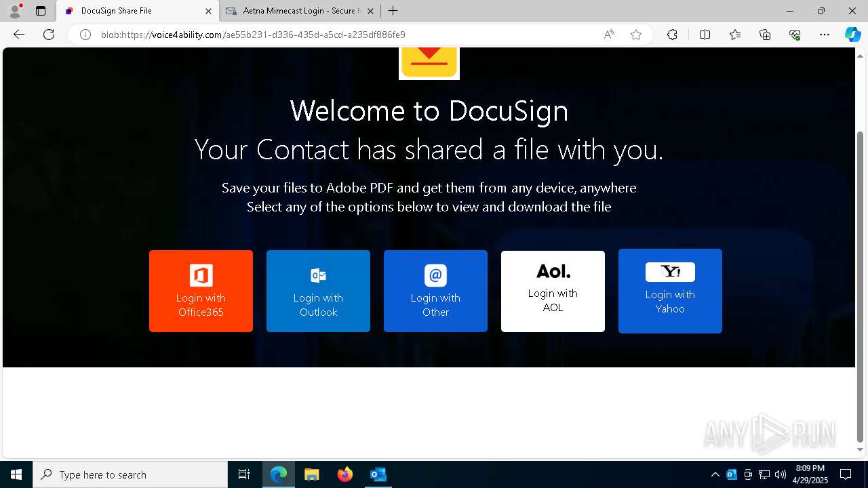The height and width of the screenshot is (488, 868).
Task: Switch to Aetna Mimecast Login tab
Action: click(299, 11)
